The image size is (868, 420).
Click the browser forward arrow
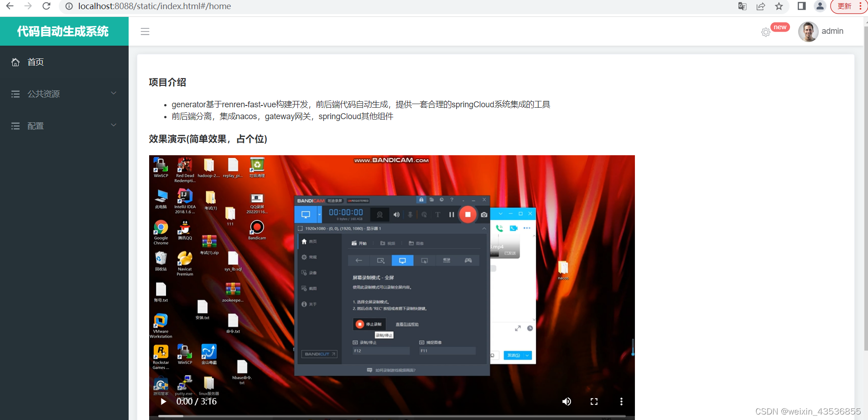28,6
